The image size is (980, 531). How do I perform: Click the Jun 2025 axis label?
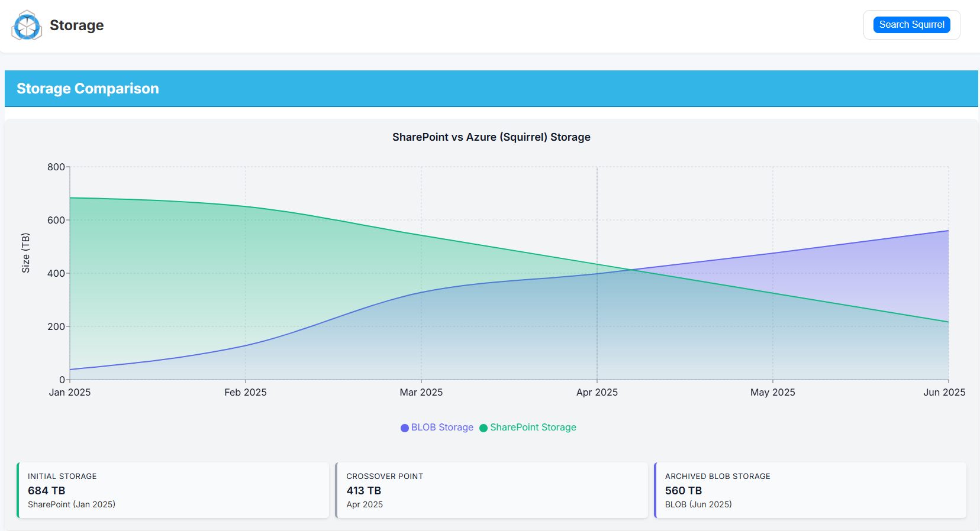pos(944,393)
